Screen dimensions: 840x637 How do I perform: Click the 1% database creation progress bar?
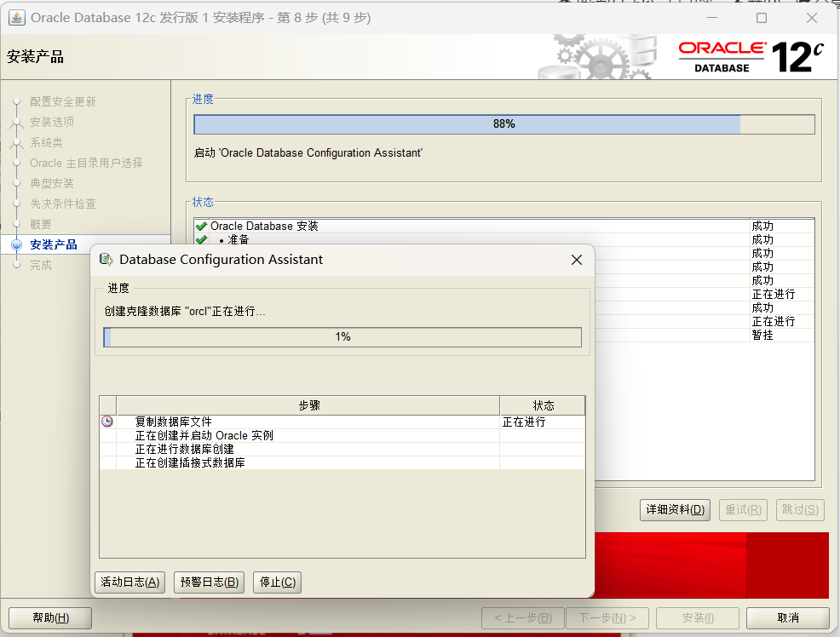click(x=342, y=337)
